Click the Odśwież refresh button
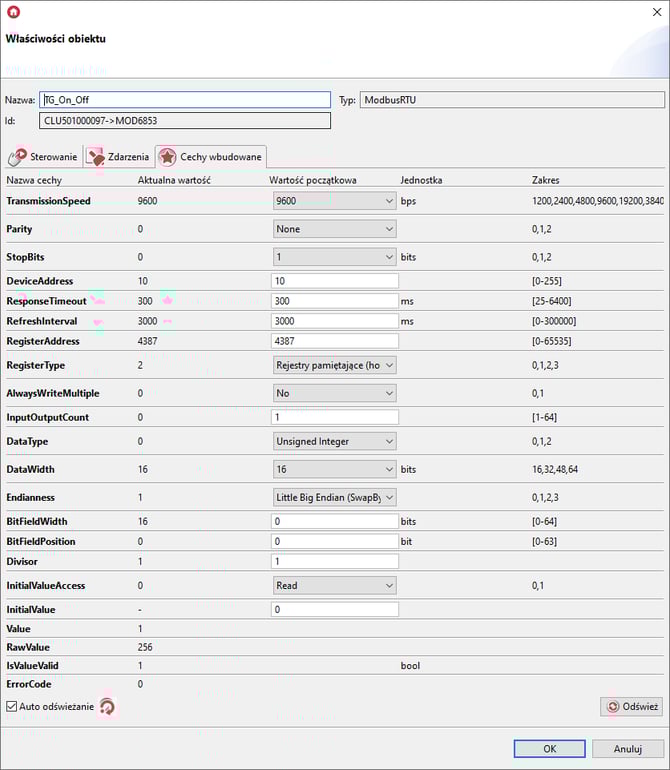Screen dimensions: 670x770 point(631,707)
